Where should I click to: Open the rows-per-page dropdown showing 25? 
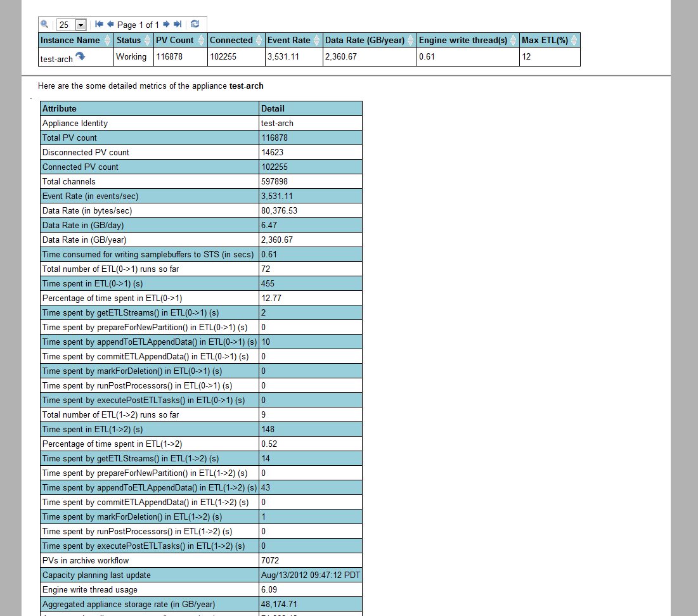click(x=80, y=25)
